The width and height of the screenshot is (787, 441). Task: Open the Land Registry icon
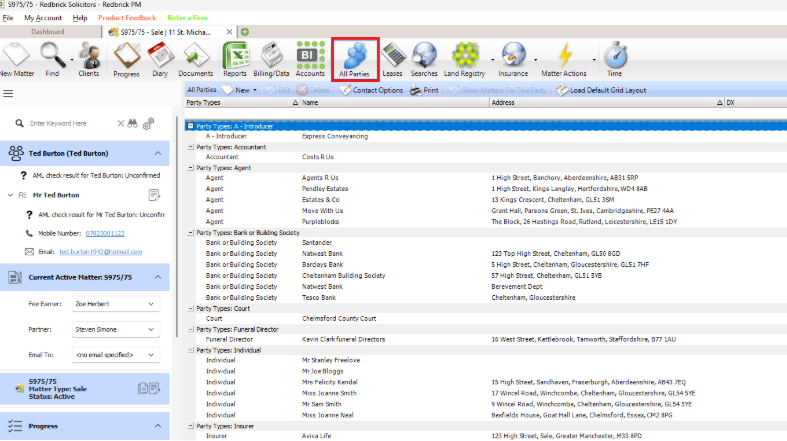click(x=467, y=58)
